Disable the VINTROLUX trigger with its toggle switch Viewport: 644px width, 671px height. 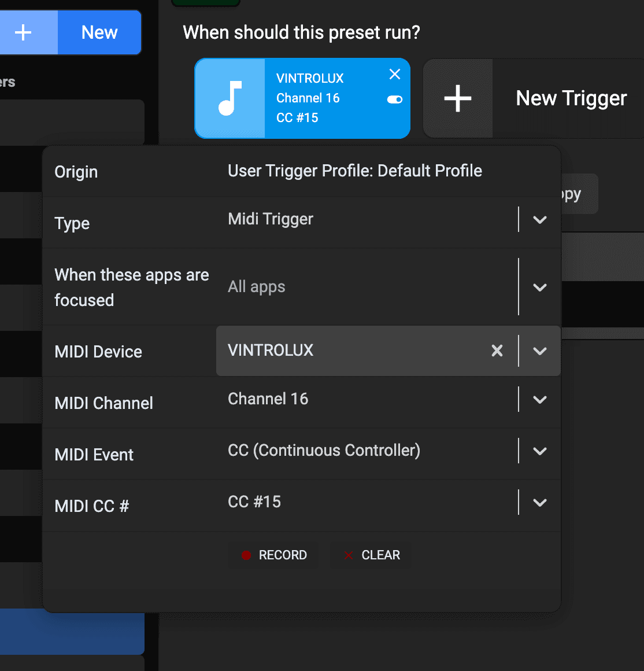coord(394,99)
